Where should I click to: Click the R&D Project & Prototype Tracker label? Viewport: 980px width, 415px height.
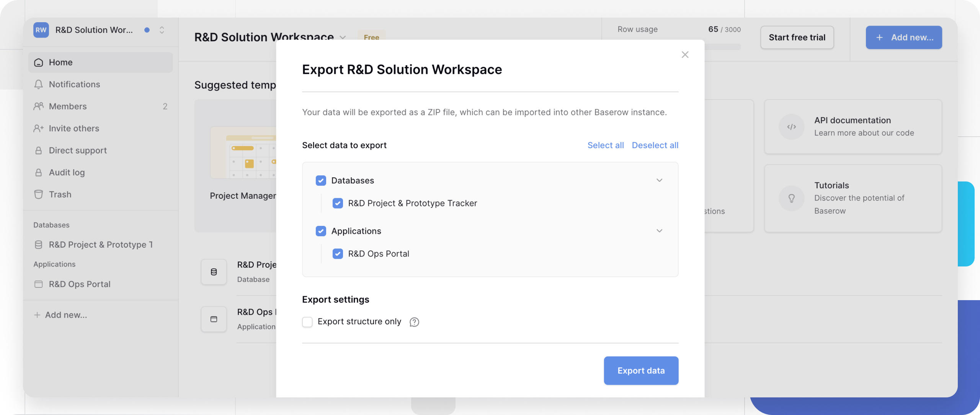tap(413, 203)
